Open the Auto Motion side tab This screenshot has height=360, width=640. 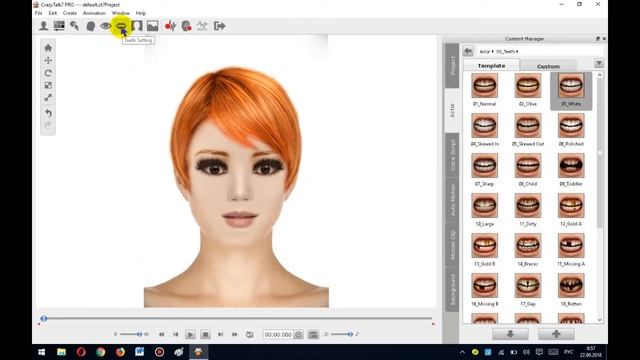(x=452, y=200)
